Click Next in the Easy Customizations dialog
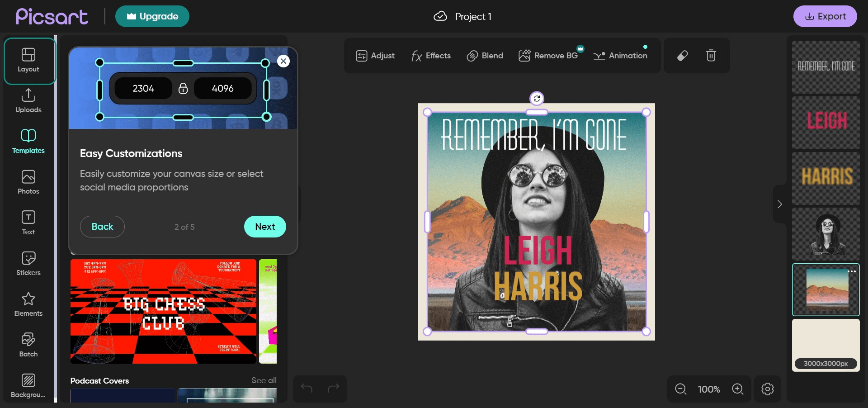Image resolution: width=868 pixels, height=408 pixels. [x=265, y=227]
